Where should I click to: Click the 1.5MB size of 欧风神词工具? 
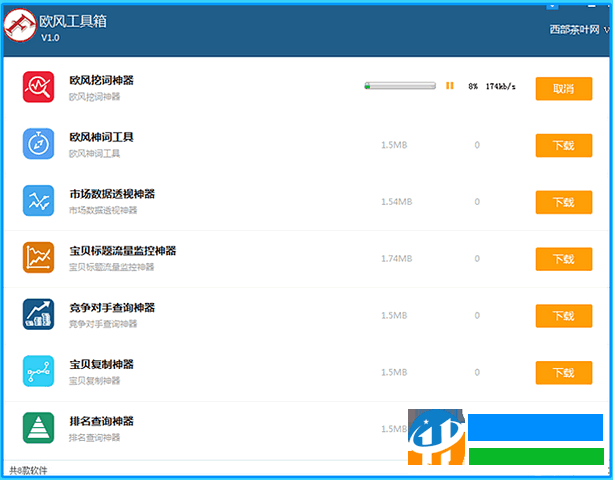(x=394, y=145)
